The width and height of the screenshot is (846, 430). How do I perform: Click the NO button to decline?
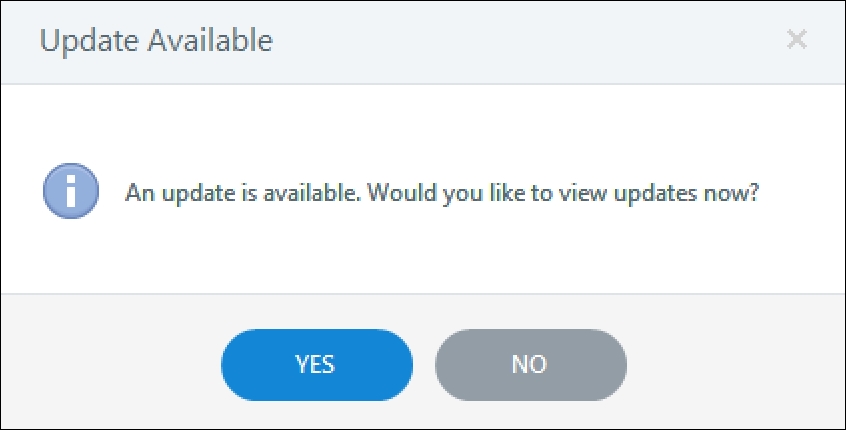click(x=531, y=365)
